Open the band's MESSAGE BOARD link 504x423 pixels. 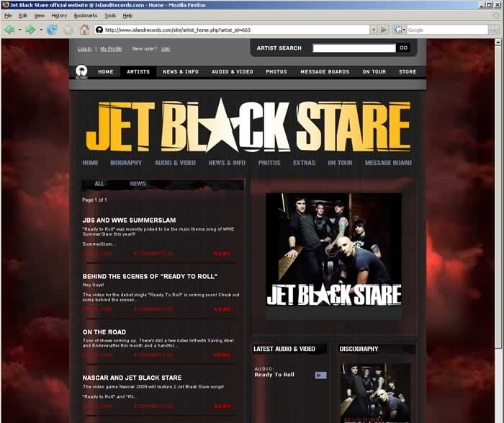(x=388, y=163)
